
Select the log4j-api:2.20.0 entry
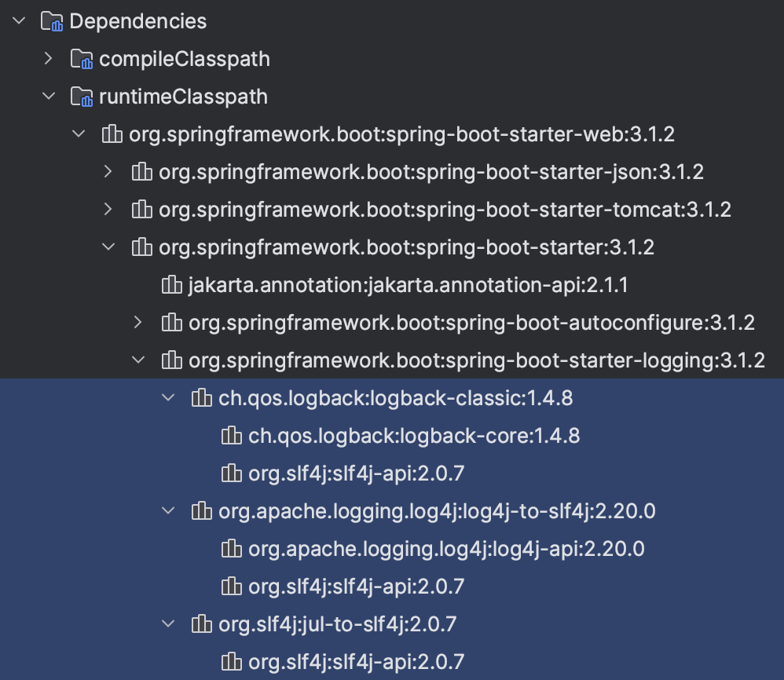446,549
